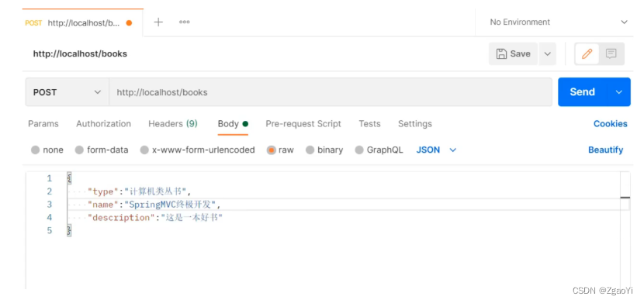The height and width of the screenshot is (303, 644).
Task: Open the Cookies link
Action: pyautogui.click(x=611, y=124)
